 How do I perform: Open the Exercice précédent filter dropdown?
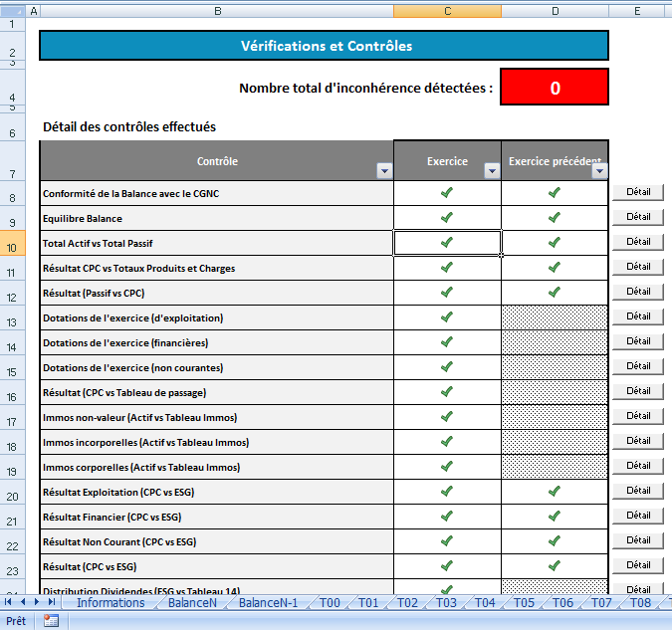pyautogui.click(x=599, y=171)
